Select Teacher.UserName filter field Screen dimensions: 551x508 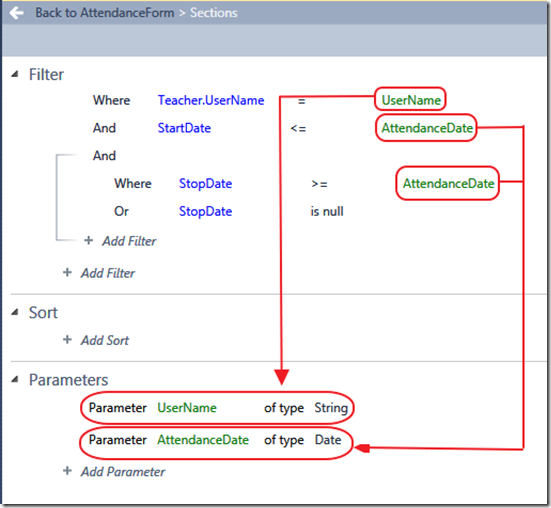click(211, 100)
